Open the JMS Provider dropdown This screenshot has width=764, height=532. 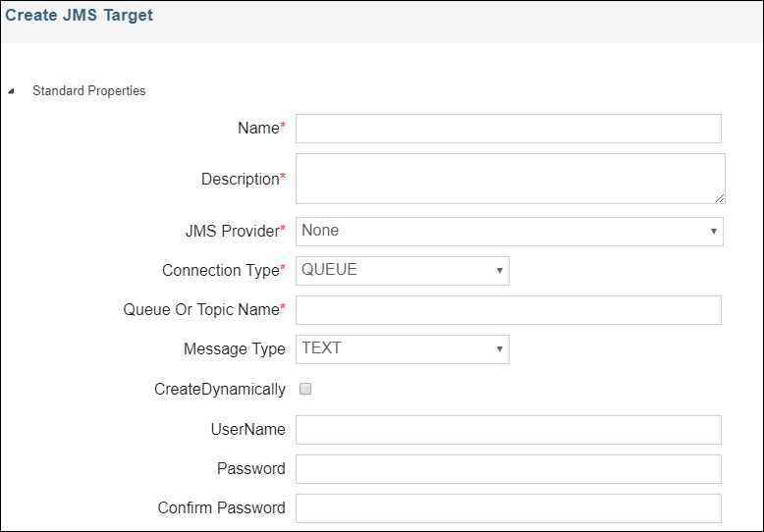[508, 232]
